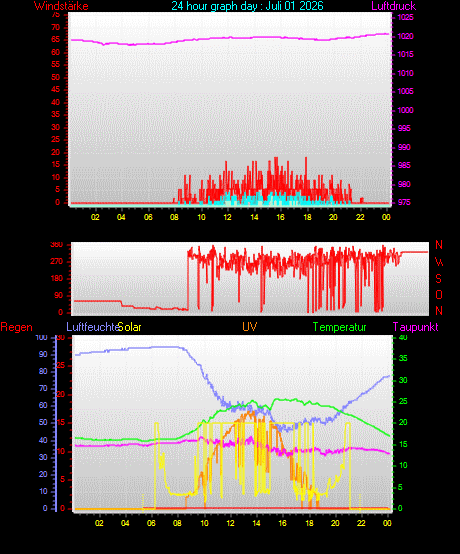Select the Temperatur legend label
Viewport: 460px width, 554px height.
tap(340, 327)
